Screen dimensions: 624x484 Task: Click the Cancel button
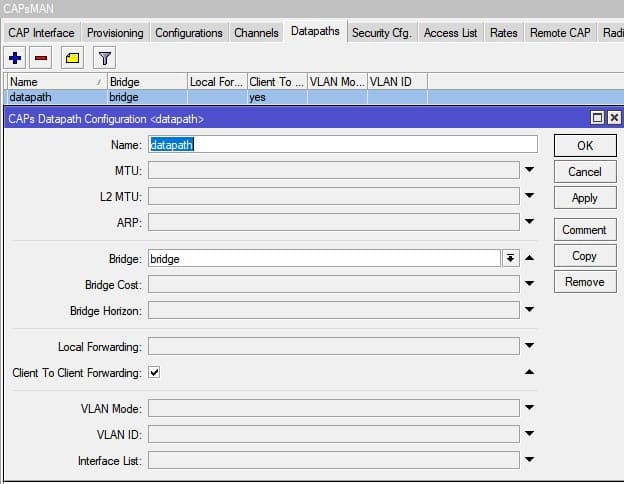point(585,172)
